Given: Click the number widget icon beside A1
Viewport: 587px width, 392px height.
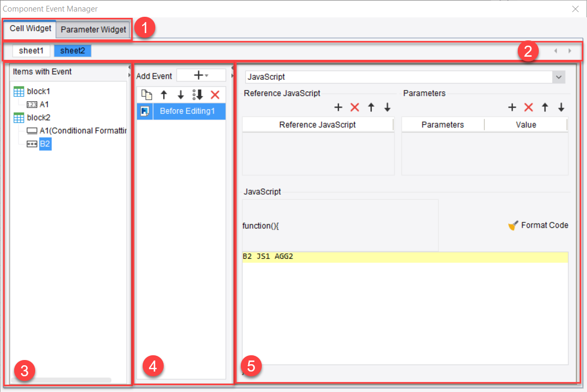Looking at the screenshot, I should (x=32, y=105).
